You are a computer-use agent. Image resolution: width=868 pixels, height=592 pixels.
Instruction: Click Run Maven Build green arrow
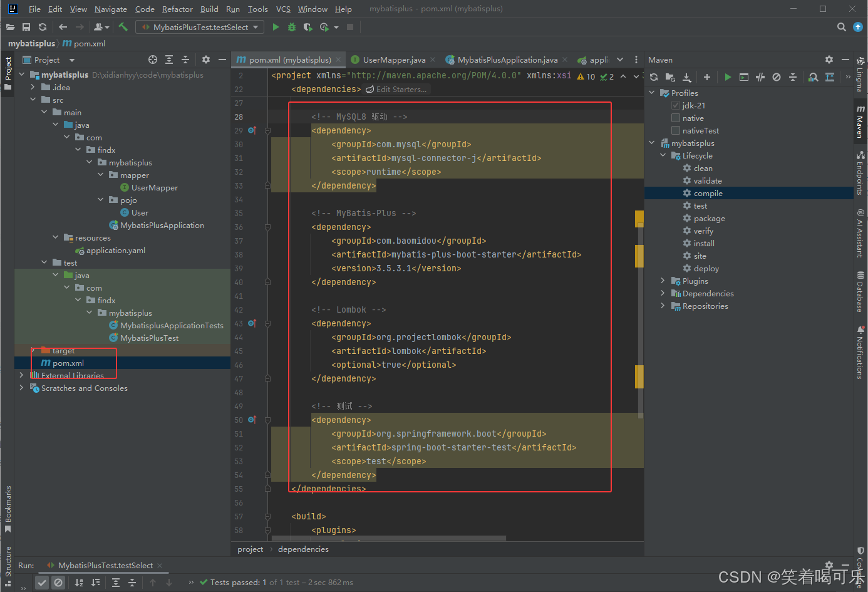pos(728,77)
